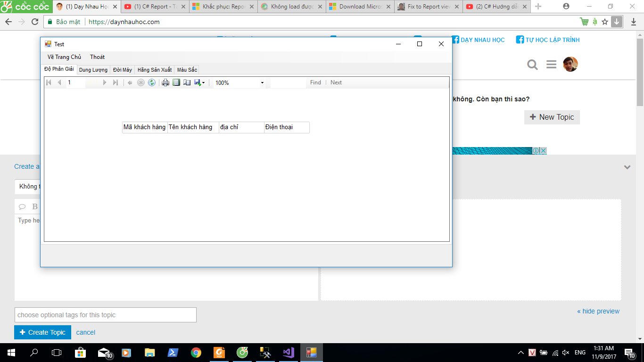The height and width of the screenshot is (362, 644).
Task: Click the previous page arrow
Action: point(59,82)
